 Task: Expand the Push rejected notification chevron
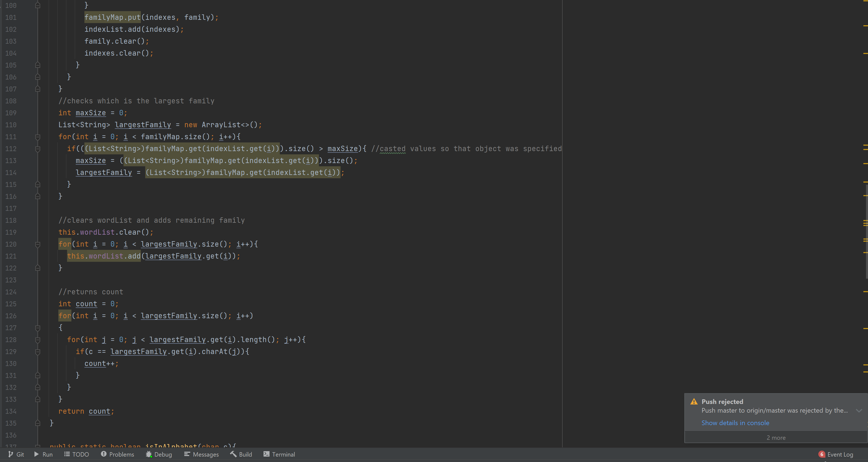click(x=859, y=410)
